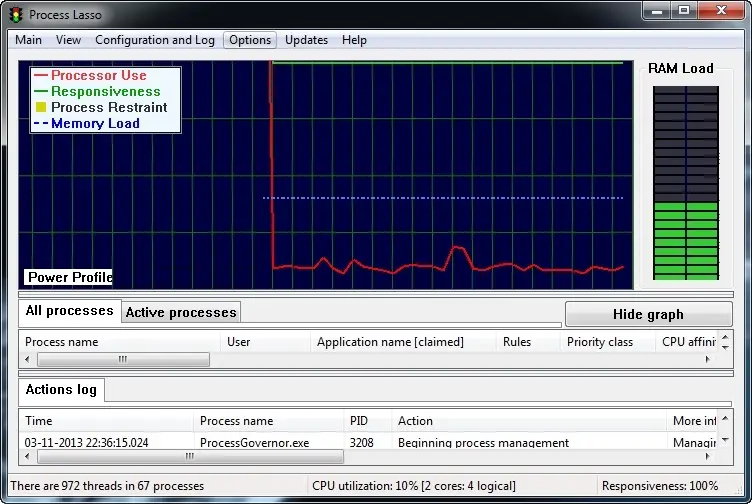Click the Responsiveness: 100% status entry
Screen dimensions: 752x504
(x=660, y=486)
